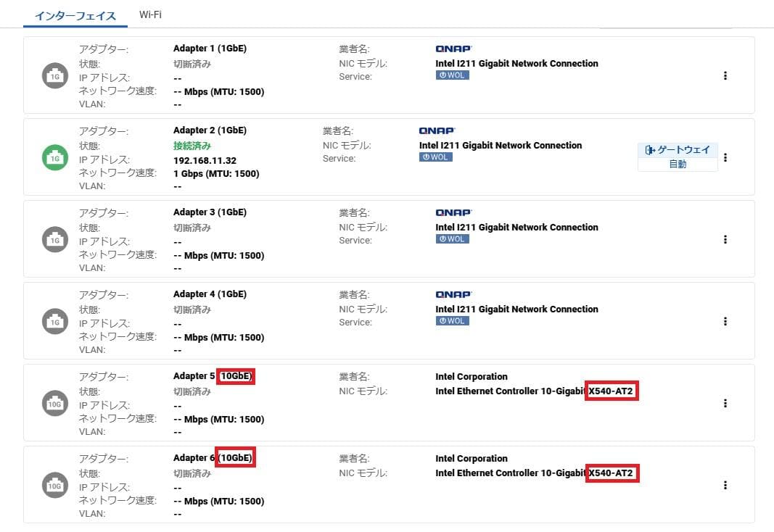Click the WOL badge for Adapter 3
Image resolution: width=774 pixels, height=532 pixels.
coord(452,239)
